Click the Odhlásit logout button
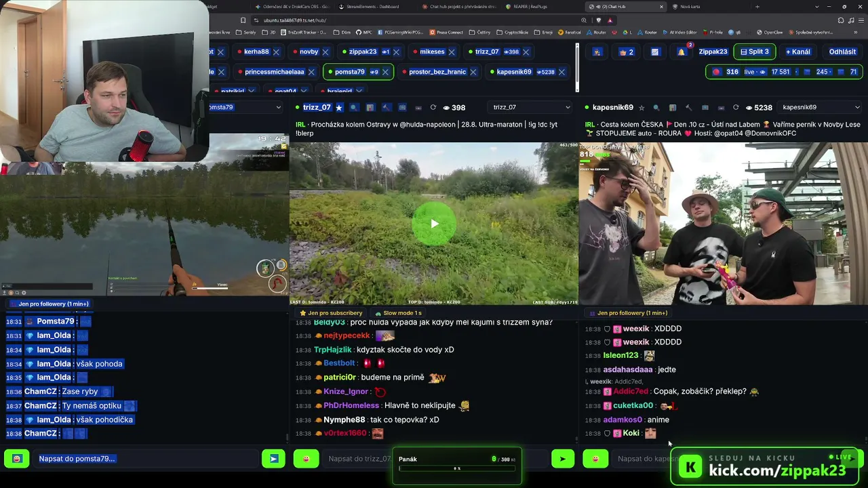This screenshot has width=868, height=488. click(842, 52)
